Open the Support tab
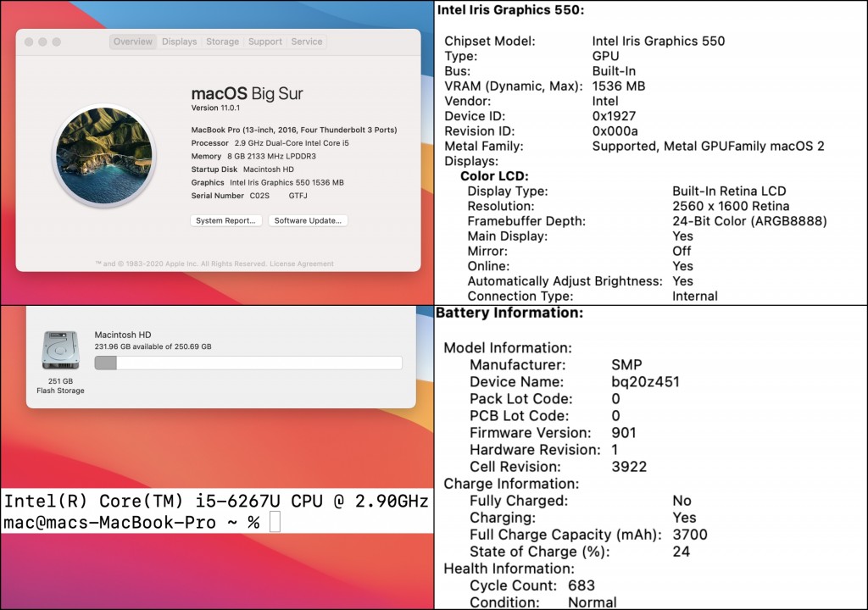868x610 pixels. [x=265, y=42]
